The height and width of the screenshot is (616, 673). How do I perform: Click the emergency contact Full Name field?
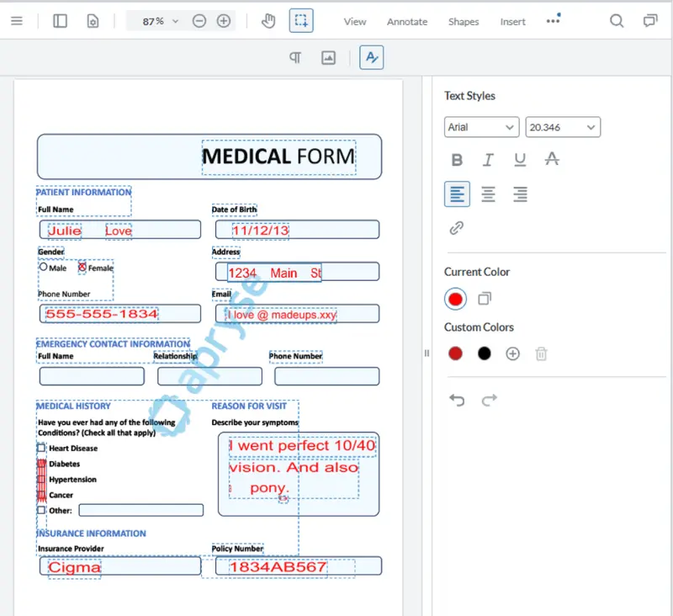point(92,376)
